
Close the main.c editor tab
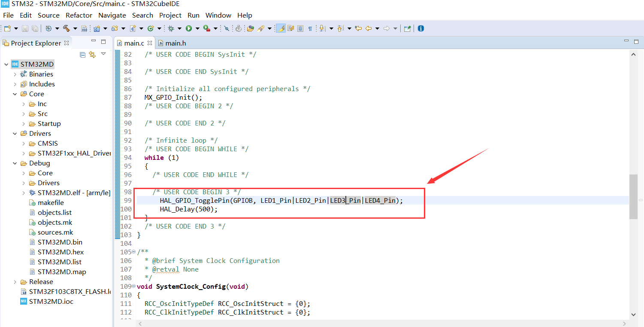[x=150, y=43]
